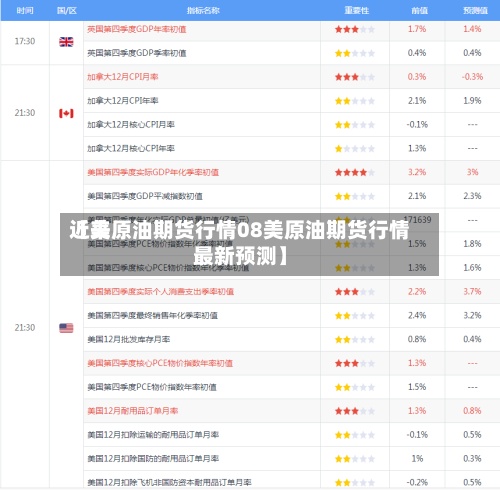
Task: Click previous value 2.4% for 最终销售年化季率
Action: coord(417,315)
